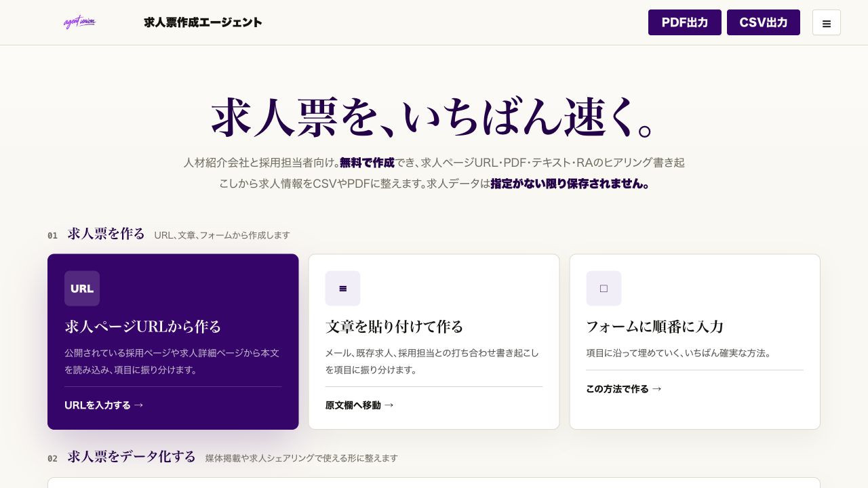Click the main headline 求人票を、いちばん速く。
The image size is (868, 488).
tap(434, 117)
